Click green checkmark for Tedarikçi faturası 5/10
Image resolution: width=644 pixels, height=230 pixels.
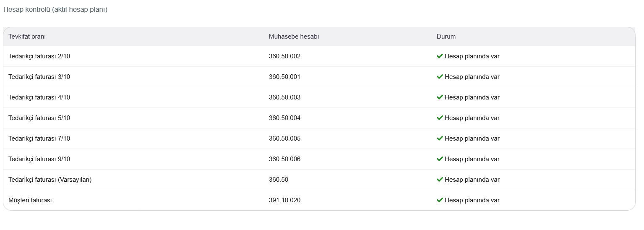(x=440, y=118)
